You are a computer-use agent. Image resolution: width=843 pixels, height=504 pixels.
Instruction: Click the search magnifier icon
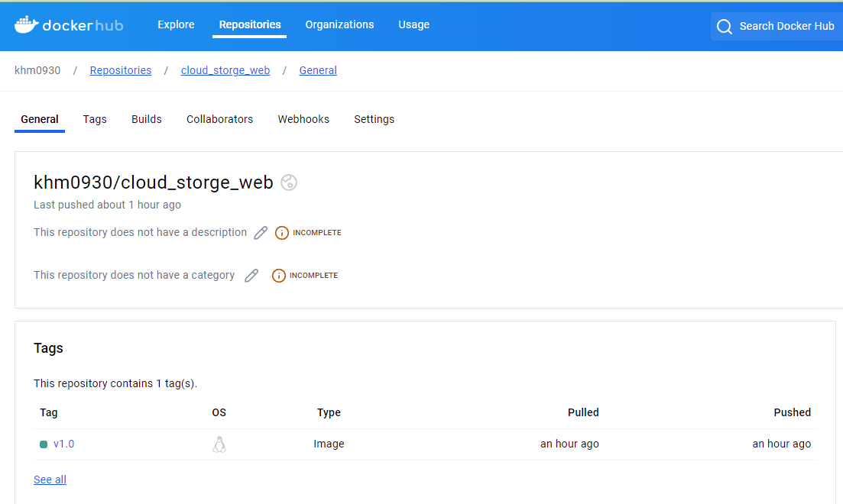725,26
